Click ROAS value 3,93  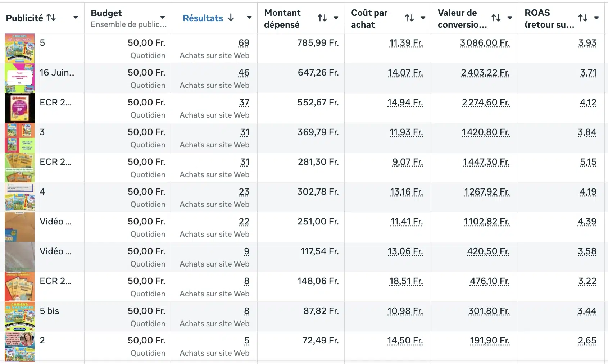tap(587, 43)
